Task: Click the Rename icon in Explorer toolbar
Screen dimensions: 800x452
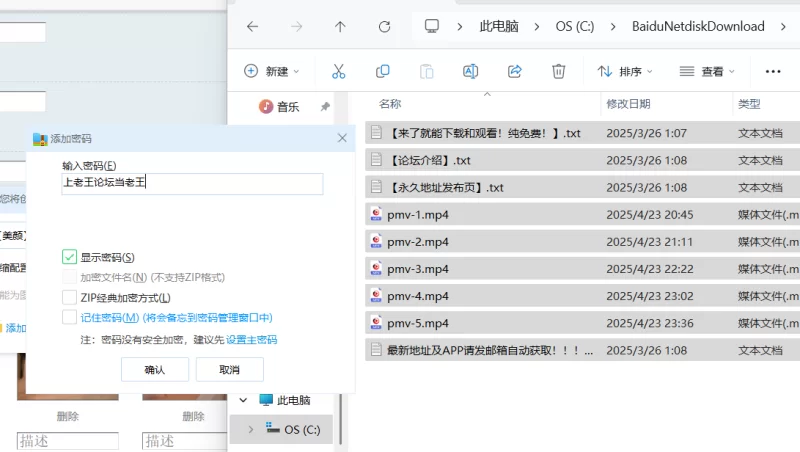Action: (470, 71)
